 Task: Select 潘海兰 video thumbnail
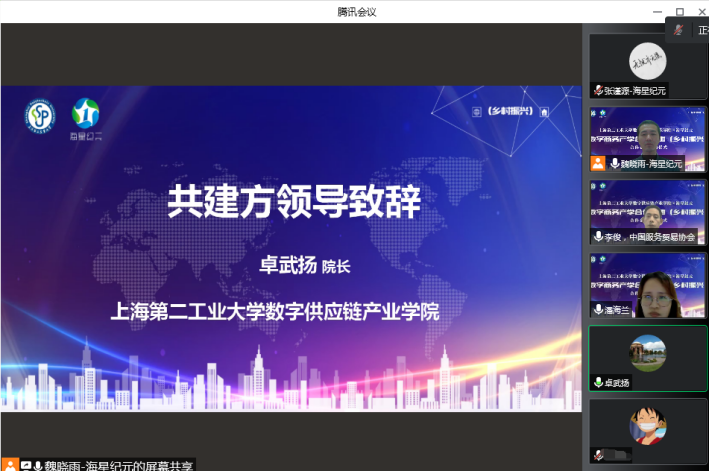(x=648, y=285)
